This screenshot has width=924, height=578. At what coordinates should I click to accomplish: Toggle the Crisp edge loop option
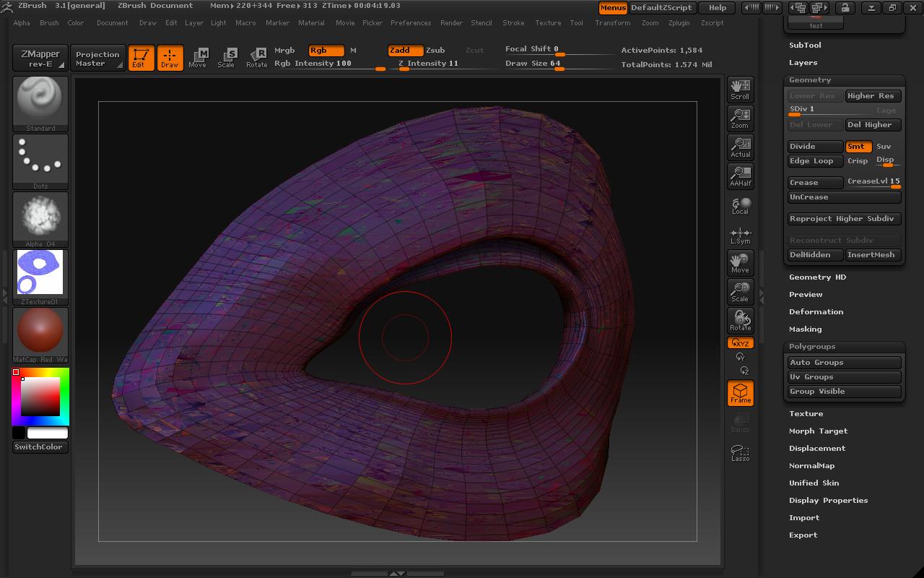(858, 160)
